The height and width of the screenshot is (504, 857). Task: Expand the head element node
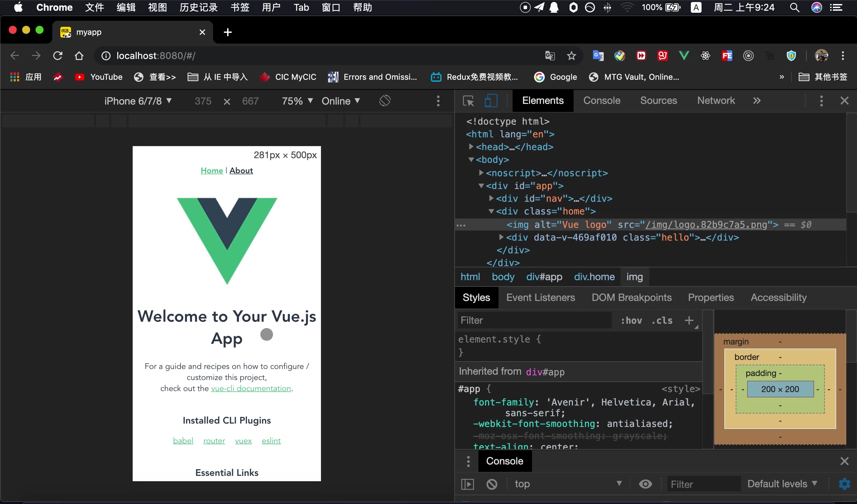[x=471, y=147]
